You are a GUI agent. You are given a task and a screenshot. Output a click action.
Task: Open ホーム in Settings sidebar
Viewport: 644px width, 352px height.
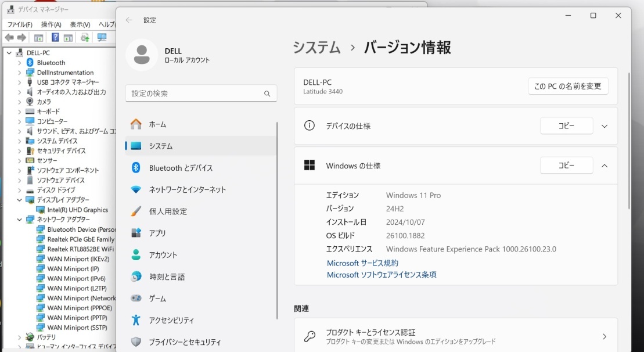click(x=201, y=124)
